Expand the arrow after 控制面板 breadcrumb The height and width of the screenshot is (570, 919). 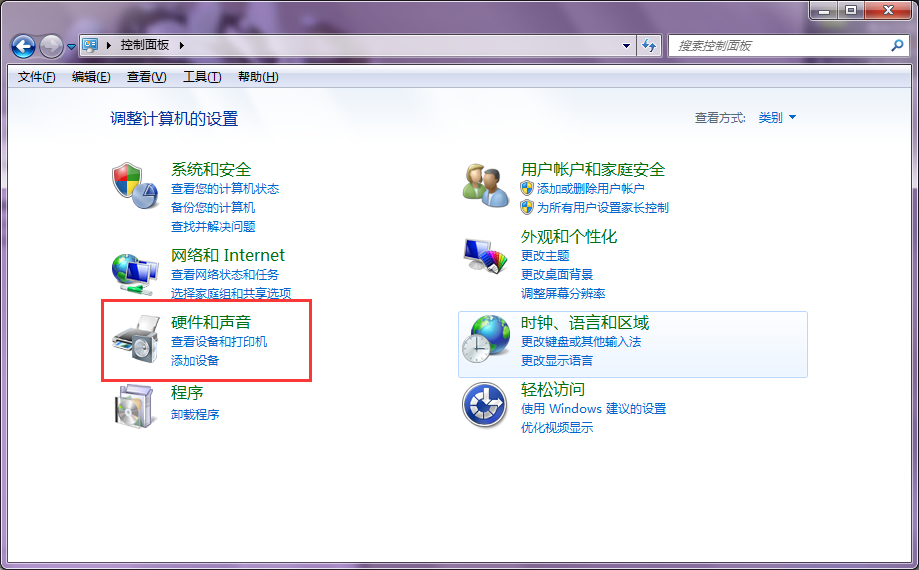tap(182, 45)
